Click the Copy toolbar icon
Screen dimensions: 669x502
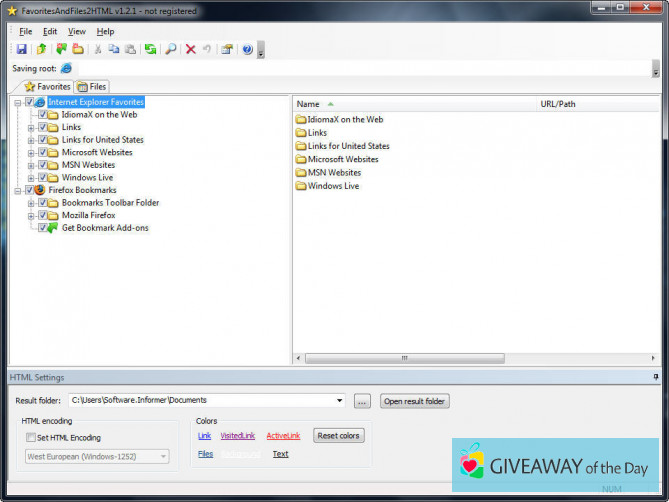point(114,49)
